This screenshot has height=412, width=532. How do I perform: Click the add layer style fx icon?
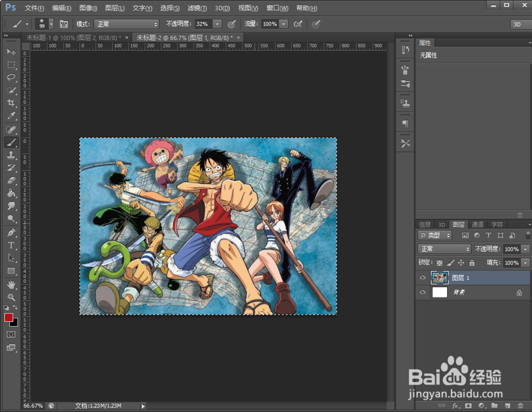[x=455, y=406]
